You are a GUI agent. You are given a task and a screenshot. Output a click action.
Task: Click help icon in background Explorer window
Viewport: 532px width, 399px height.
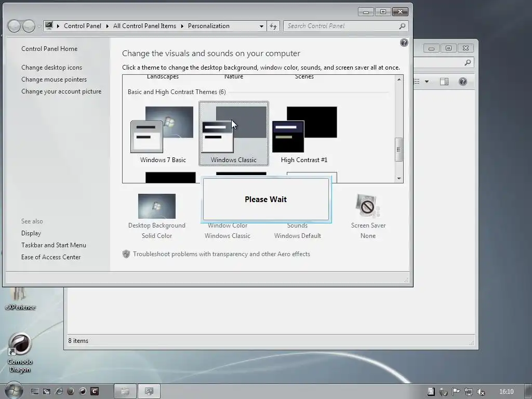[463, 82]
